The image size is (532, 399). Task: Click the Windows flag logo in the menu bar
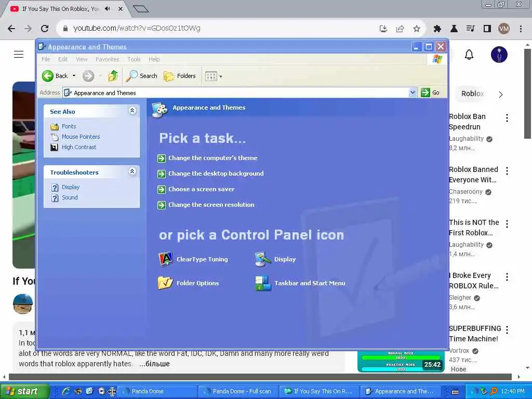click(x=437, y=59)
